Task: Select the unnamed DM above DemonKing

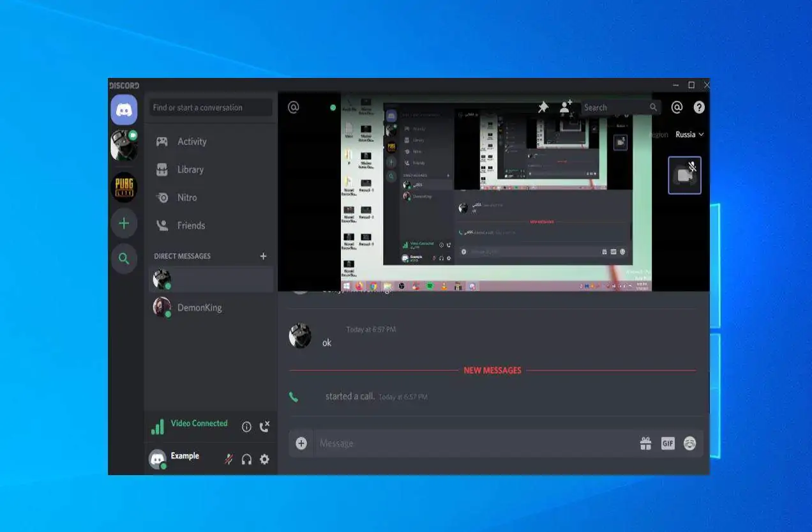Action: 211,280
